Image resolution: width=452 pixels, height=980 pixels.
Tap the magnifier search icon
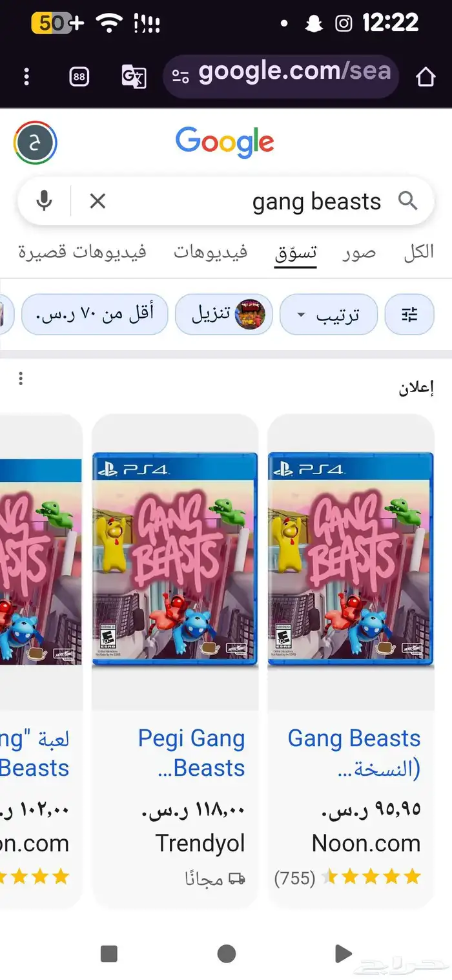407,202
